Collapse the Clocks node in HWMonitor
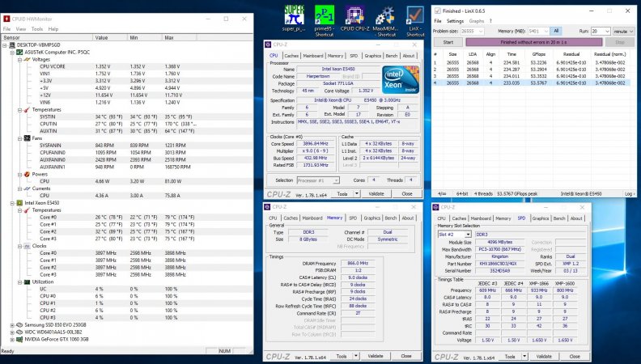641x364 pixels. point(19,246)
